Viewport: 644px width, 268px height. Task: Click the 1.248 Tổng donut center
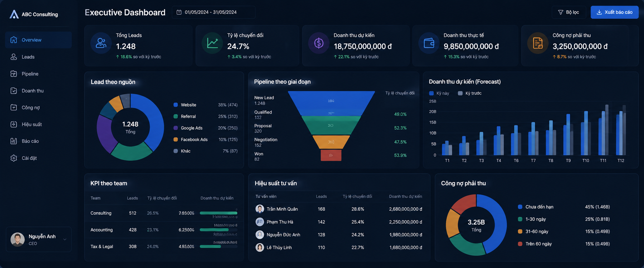click(x=130, y=127)
